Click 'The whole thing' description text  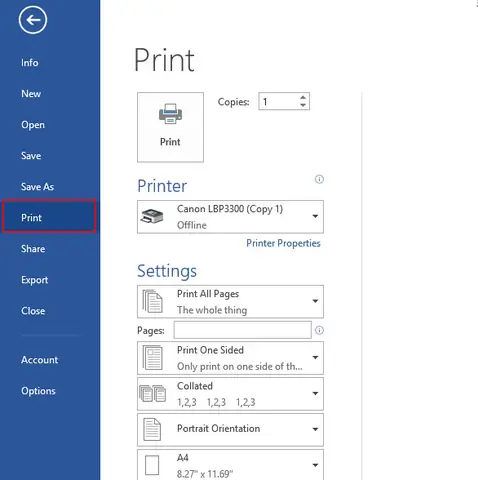click(212, 310)
